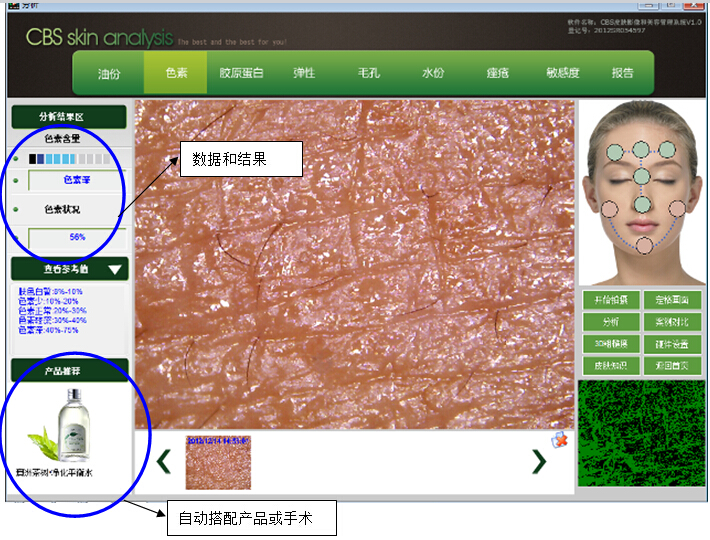Expand the 查看参考值 reference values dropdown

(x=70, y=269)
